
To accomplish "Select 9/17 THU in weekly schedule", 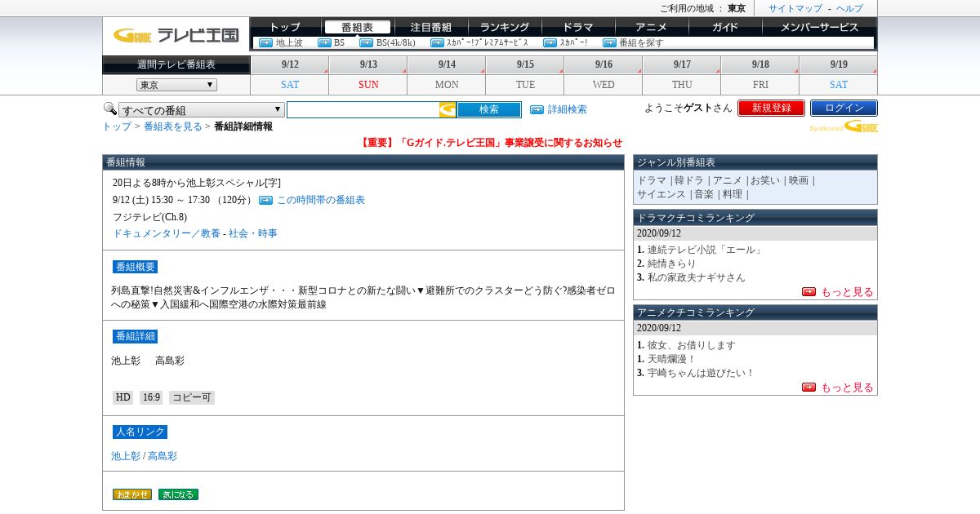I will pos(682,75).
